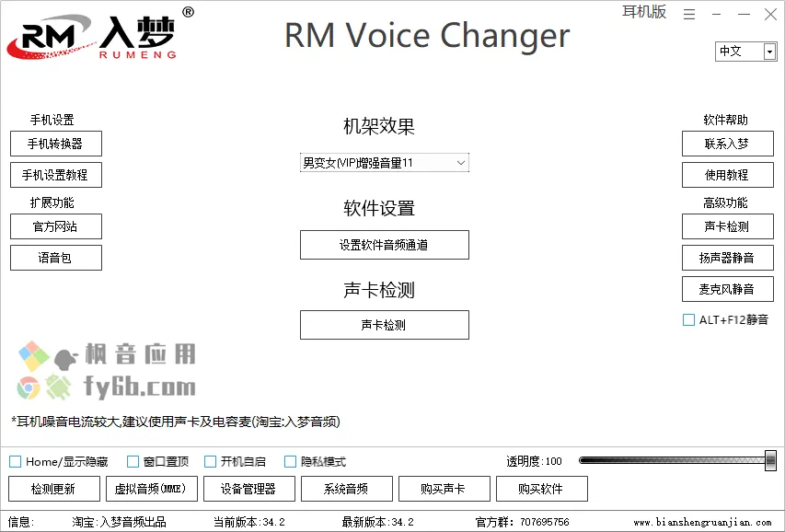Click the www.bianshengruanjian.com text
The height and width of the screenshot is (532, 785).
(x=702, y=522)
